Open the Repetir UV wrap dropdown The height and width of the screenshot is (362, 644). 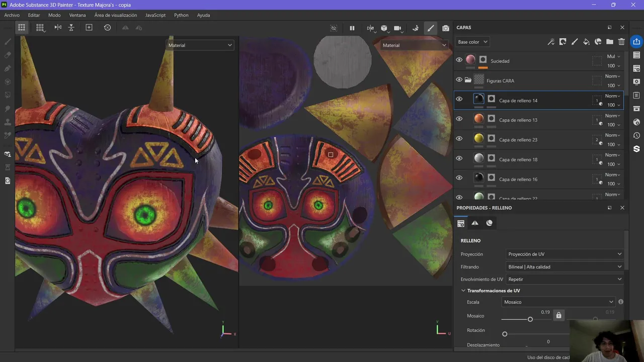coord(565,279)
